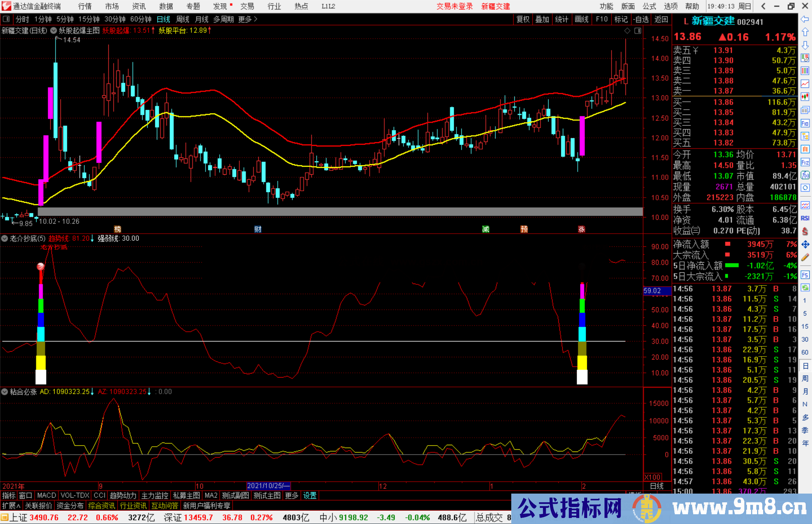Click the left arrow back icon in sidebar
This screenshot has height=524, width=812.
[x=805, y=19]
